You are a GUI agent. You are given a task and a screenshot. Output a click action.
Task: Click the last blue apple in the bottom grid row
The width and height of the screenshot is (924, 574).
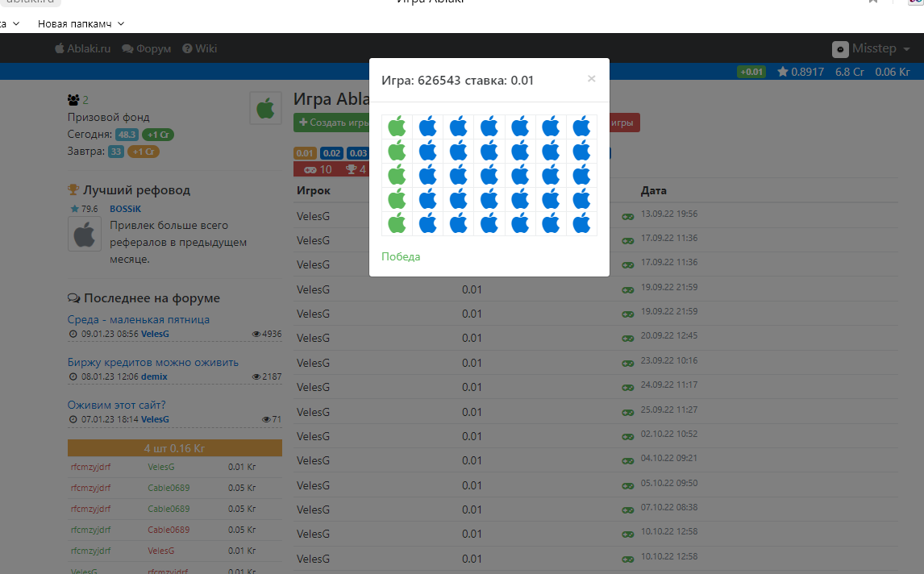click(581, 223)
